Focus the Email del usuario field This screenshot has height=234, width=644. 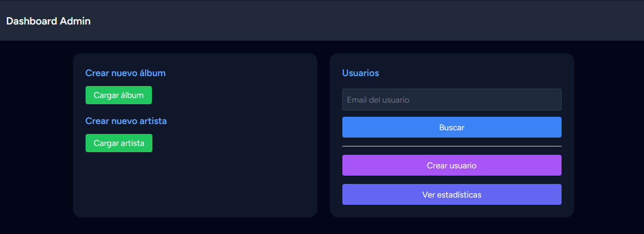point(451,100)
